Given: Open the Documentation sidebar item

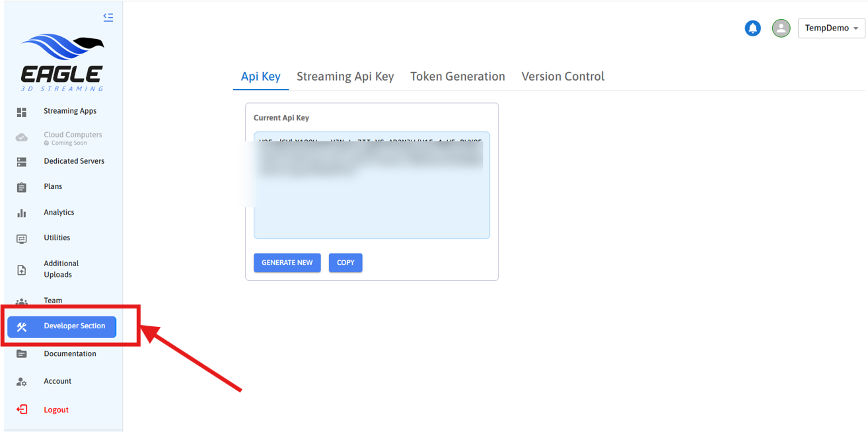Looking at the screenshot, I should pos(69,354).
